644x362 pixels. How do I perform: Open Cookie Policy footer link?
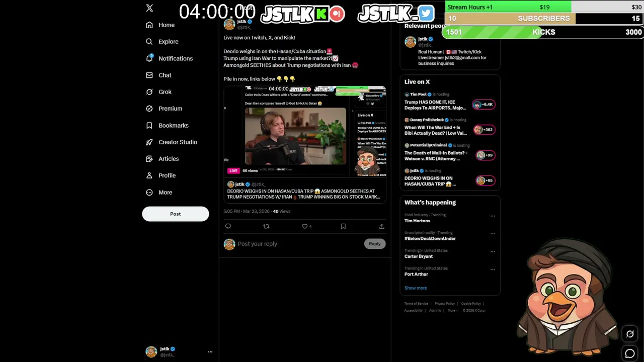[471, 304]
